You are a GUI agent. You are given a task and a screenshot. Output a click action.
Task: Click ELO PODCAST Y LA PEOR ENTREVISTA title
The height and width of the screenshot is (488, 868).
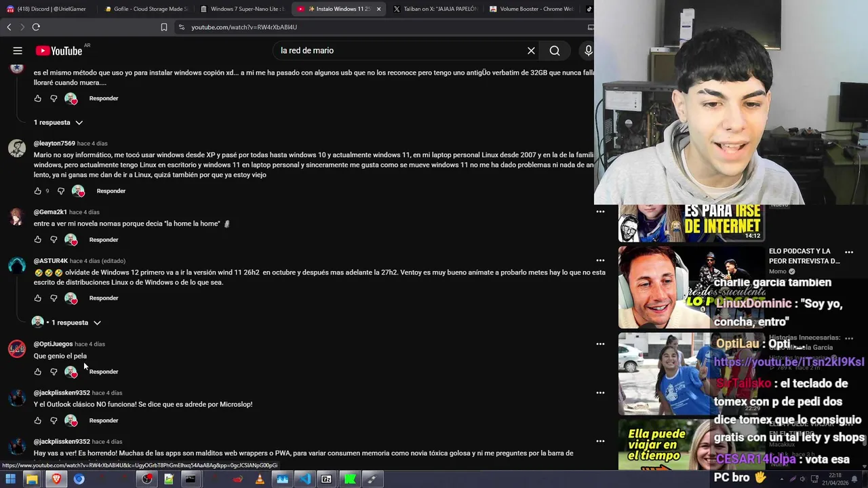pyautogui.click(x=804, y=256)
